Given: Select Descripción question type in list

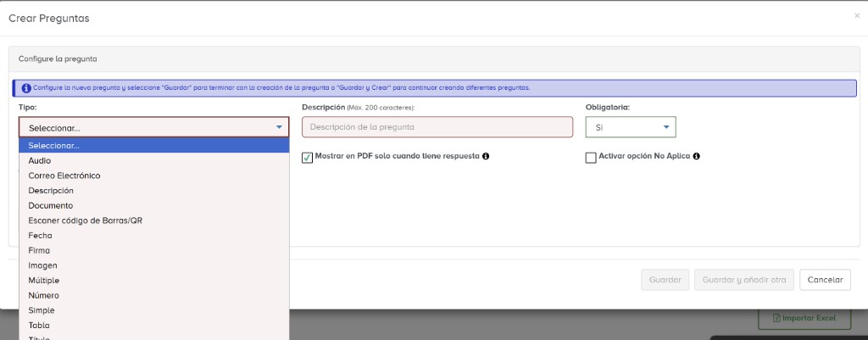Looking at the screenshot, I should pos(154,191).
